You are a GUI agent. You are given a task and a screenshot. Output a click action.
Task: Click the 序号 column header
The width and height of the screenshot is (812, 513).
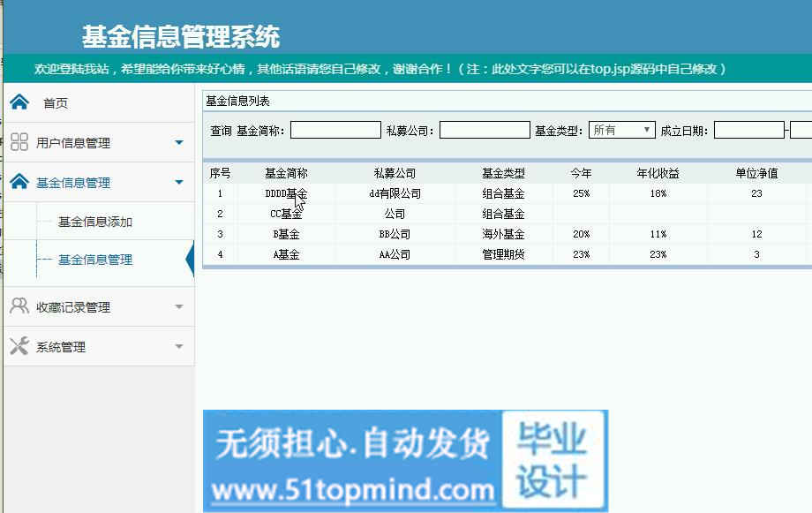pyautogui.click(x=220, y=173)
